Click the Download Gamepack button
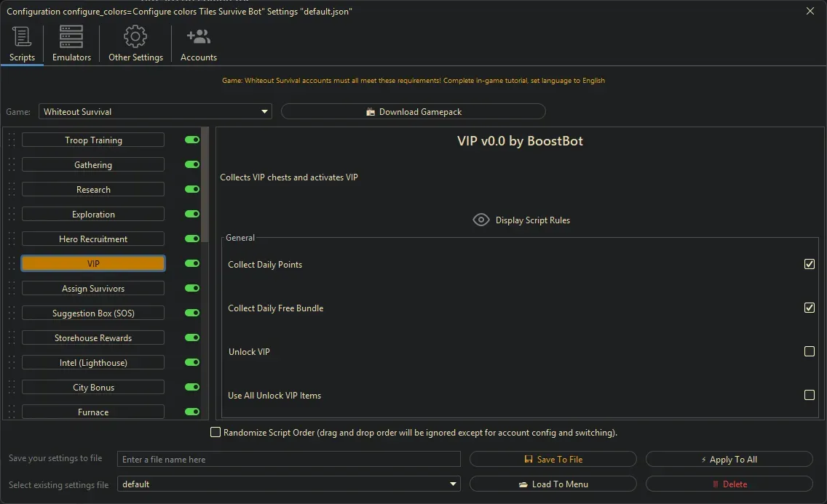The image size is (827, 504). tap(413, 112)
